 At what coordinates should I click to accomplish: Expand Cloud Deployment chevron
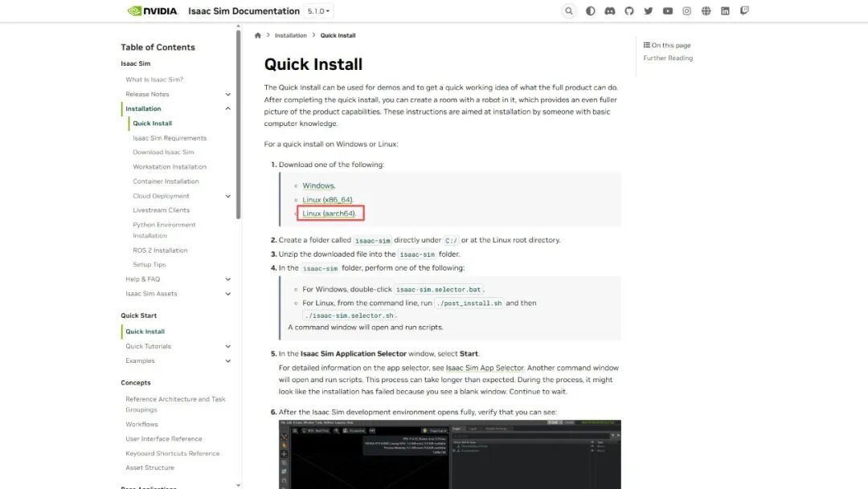pos(227,197)
